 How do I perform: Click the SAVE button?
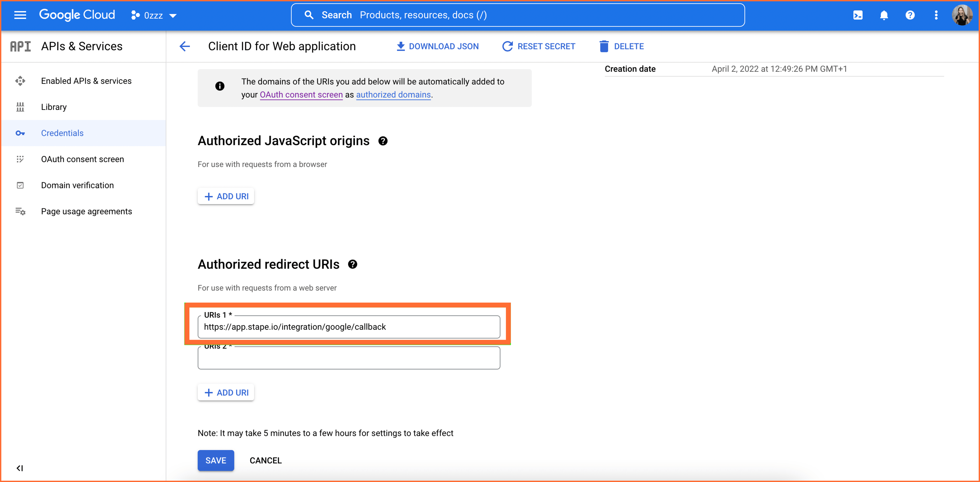click(x=216, y=460)
